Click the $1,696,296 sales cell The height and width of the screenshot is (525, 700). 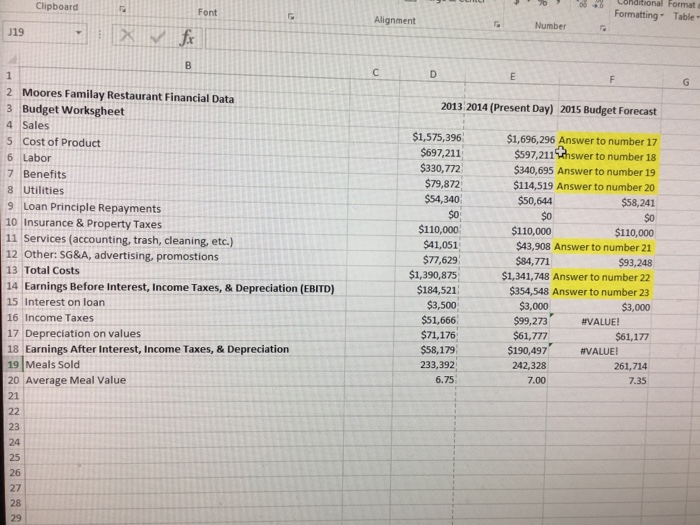coord(531,140)
